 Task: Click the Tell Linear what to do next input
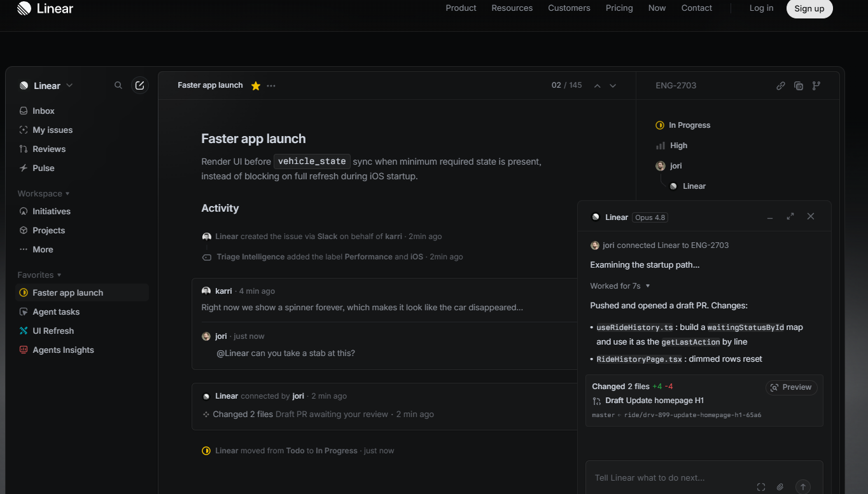[650, 477]
